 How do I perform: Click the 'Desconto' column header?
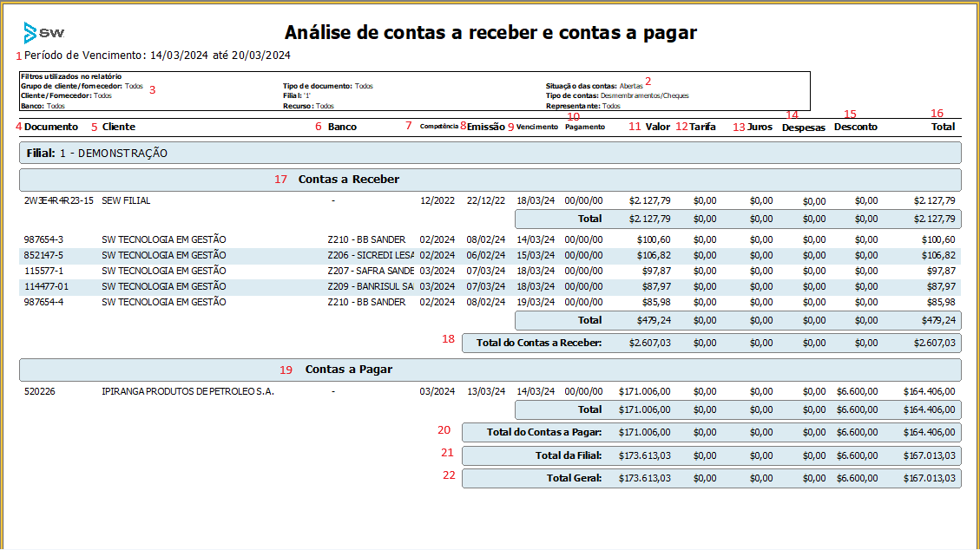[x=856, y=127]
